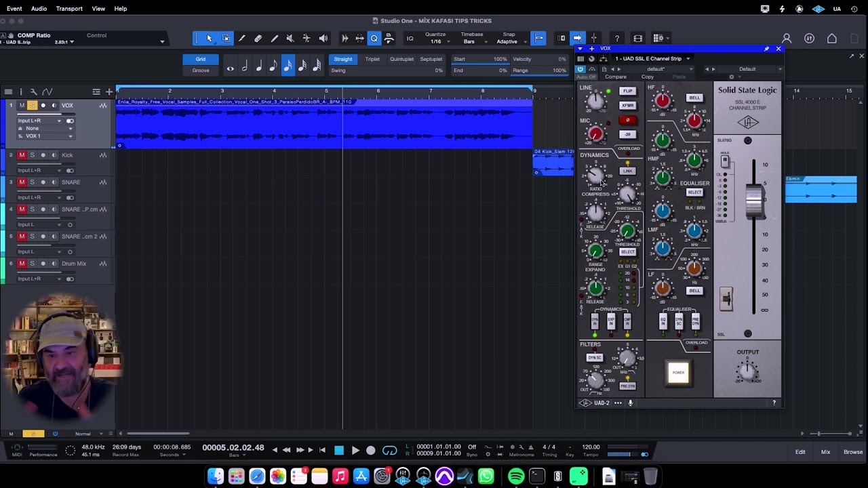Adjust the SSL channel strip fader
The width and height of the screenshot is (868, 488).
[754, 201]
